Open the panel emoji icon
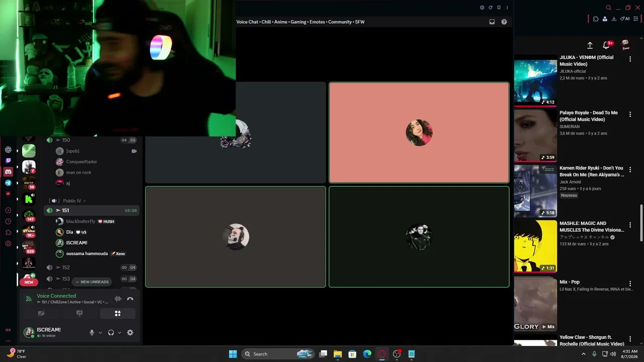Screen dimensions: 644x362 tap(482, 8)
